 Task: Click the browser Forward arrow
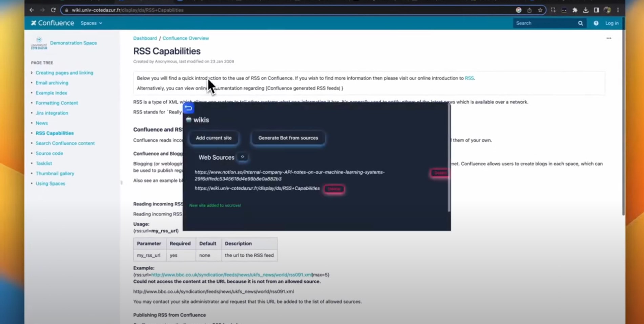coord(42,10)
